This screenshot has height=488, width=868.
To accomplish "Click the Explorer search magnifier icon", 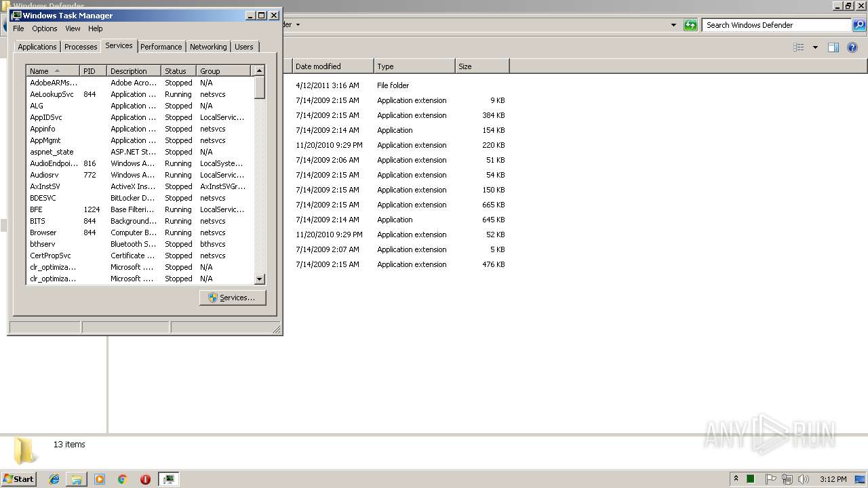I will 859,25.
